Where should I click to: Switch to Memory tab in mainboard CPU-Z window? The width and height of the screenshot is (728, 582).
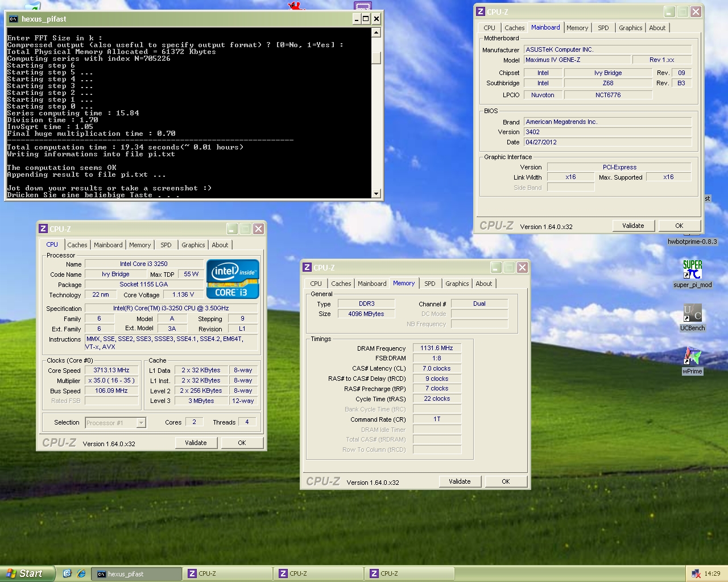pos(577,28)
